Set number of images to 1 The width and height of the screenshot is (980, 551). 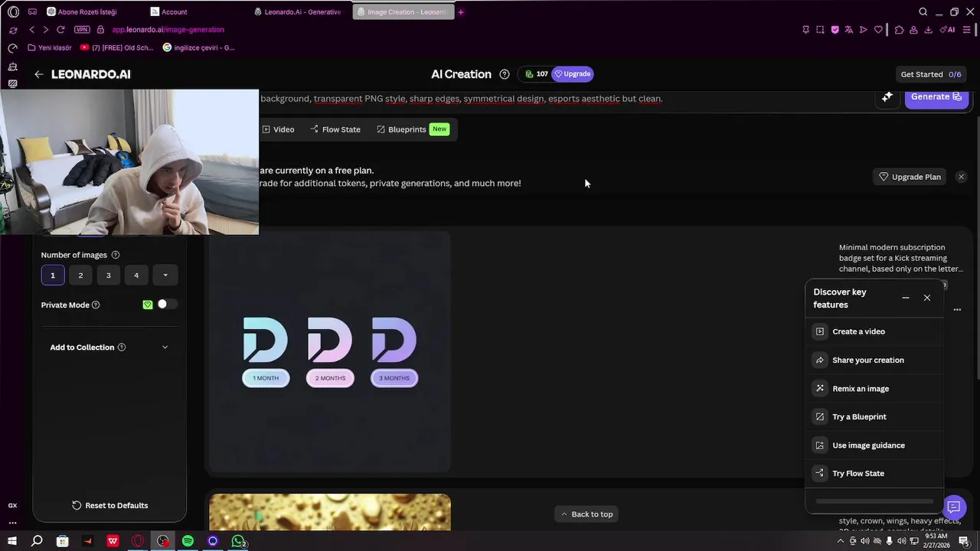53,275
